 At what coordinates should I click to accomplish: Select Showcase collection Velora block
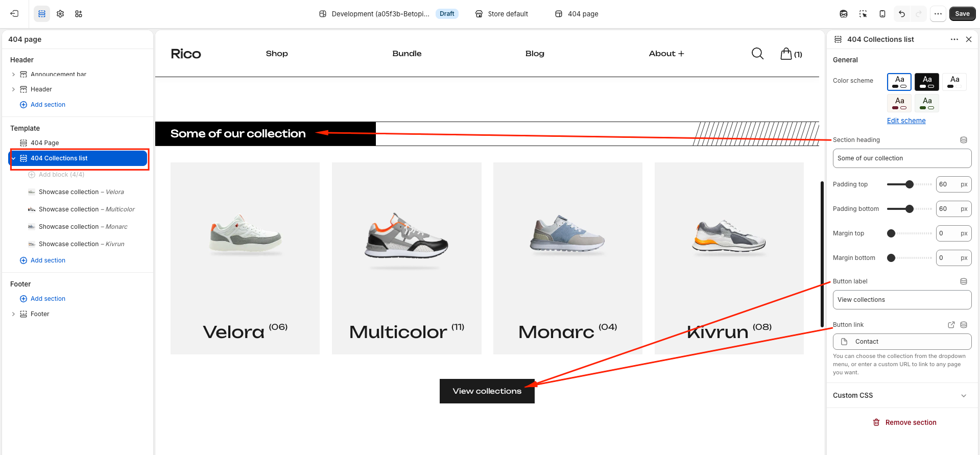(x=79, y=192)
